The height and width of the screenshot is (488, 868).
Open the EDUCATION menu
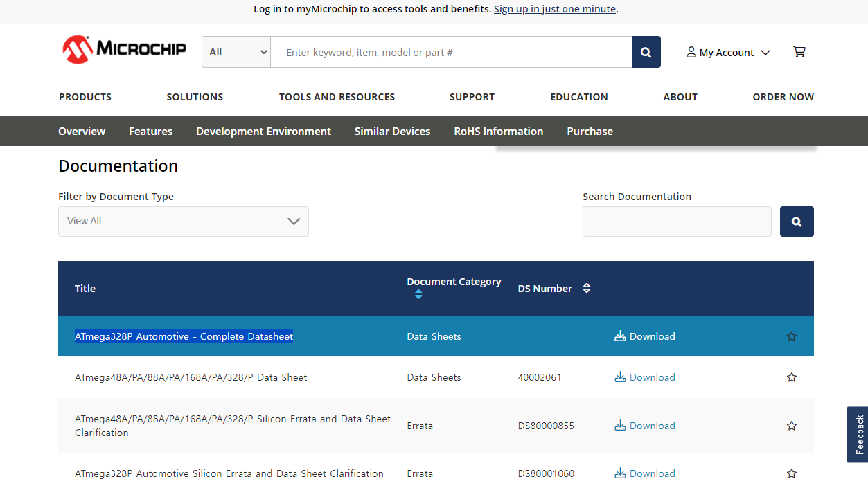tap(579, 97)
